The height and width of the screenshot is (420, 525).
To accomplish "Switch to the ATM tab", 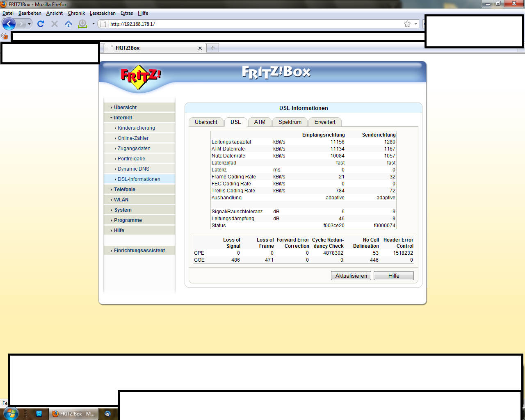I will coord(260,122).
